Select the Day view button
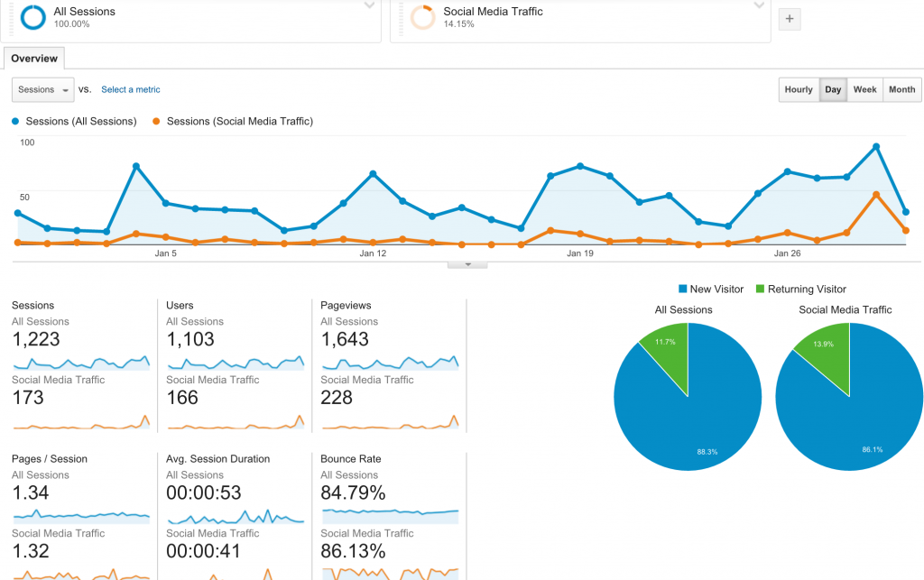This screenshot has height=580, width=924. (x=833, y=89)
